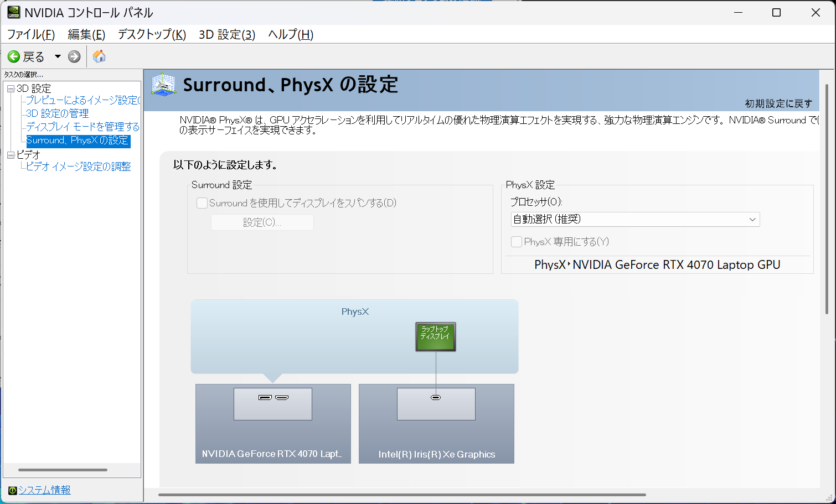Click the main panel horizontal scrollbar

[x=402, y=495]
